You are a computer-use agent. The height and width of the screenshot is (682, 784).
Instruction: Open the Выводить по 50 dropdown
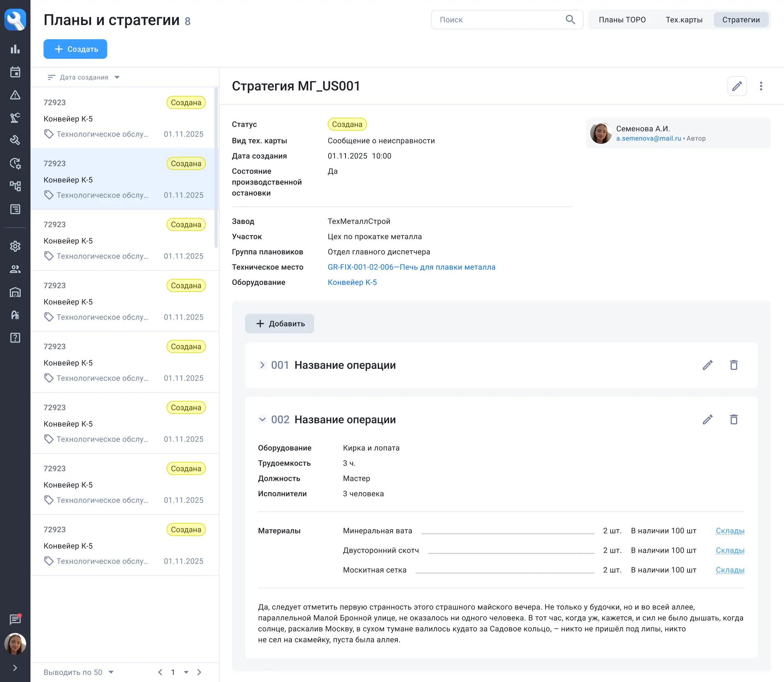(x=78, y=672)
